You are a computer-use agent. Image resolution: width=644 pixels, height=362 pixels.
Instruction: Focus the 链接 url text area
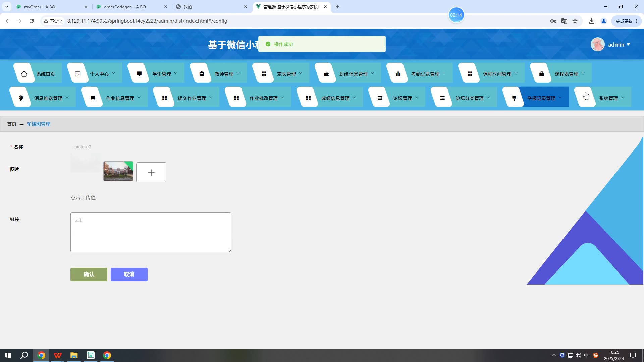pos(151,232)
